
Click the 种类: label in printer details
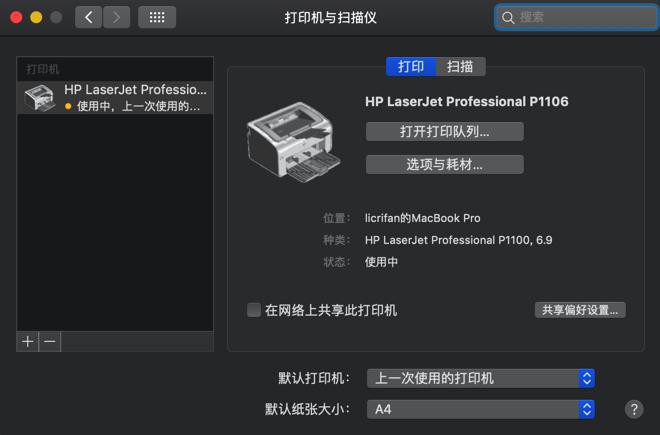[336, 240]
